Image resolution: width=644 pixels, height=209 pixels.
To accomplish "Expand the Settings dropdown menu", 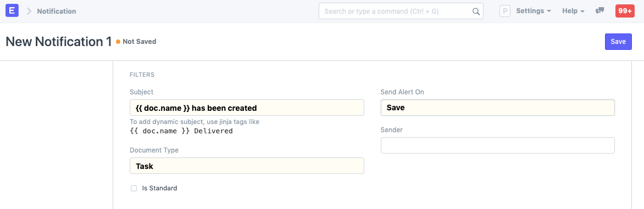I will 533,11.
